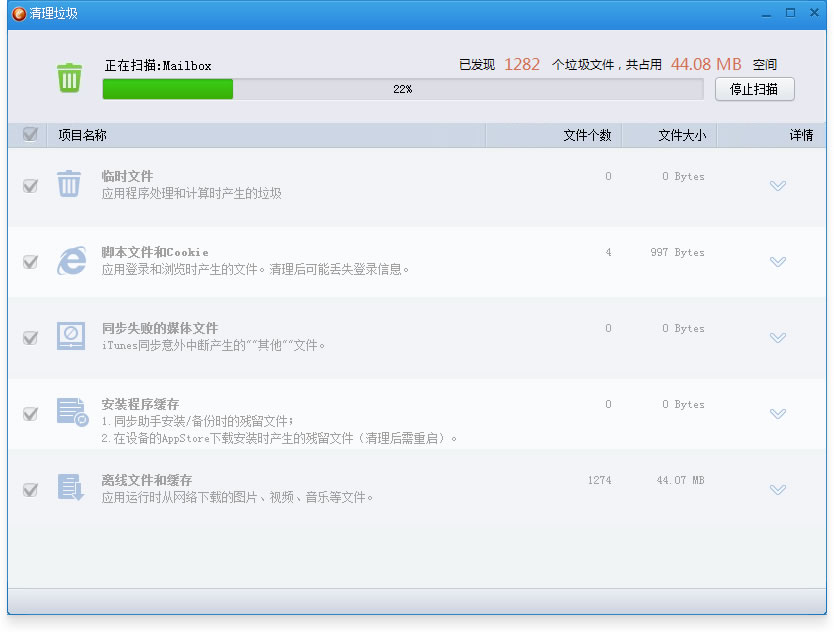Click the temporary files (临时文件) trash icon
834x632 pixels.
(69, 184)
